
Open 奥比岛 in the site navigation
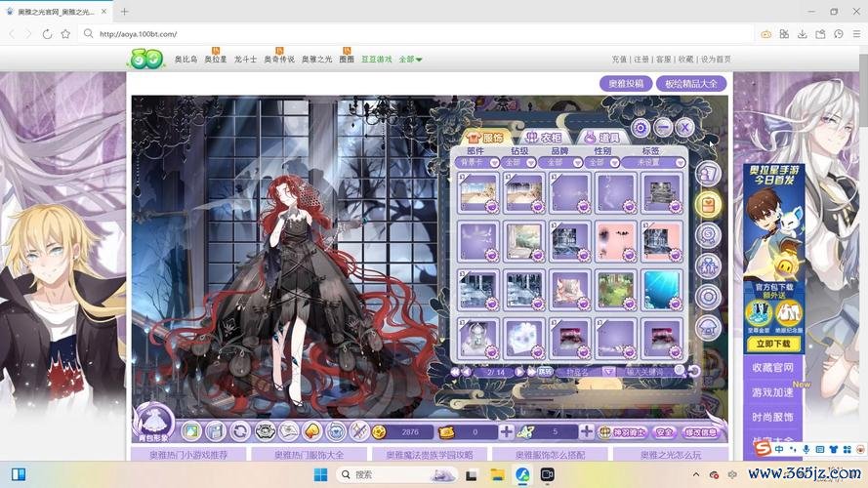[x=186, y=60]
